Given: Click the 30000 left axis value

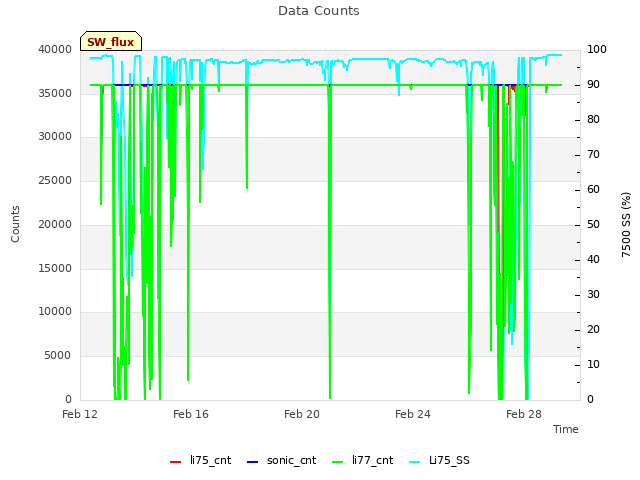Looking at the screenshot, I should click(x=55, y=136).
